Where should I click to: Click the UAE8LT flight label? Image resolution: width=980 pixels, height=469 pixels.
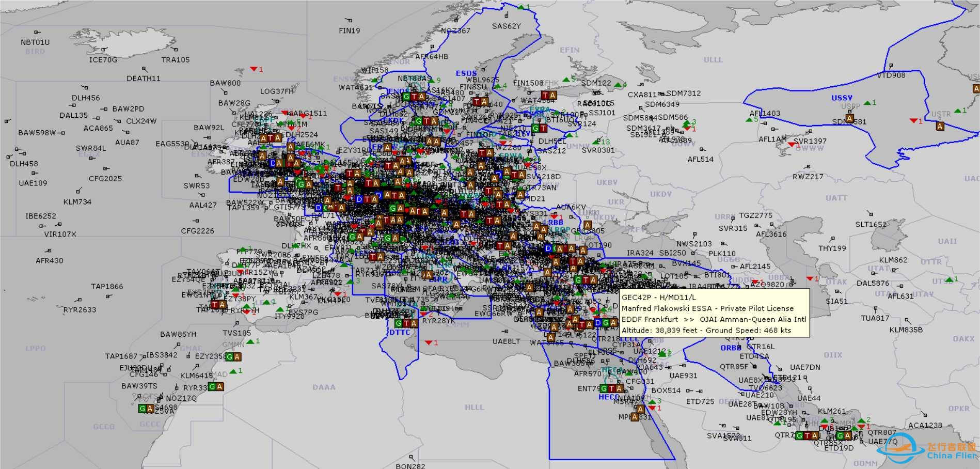[x=507, y=342]
